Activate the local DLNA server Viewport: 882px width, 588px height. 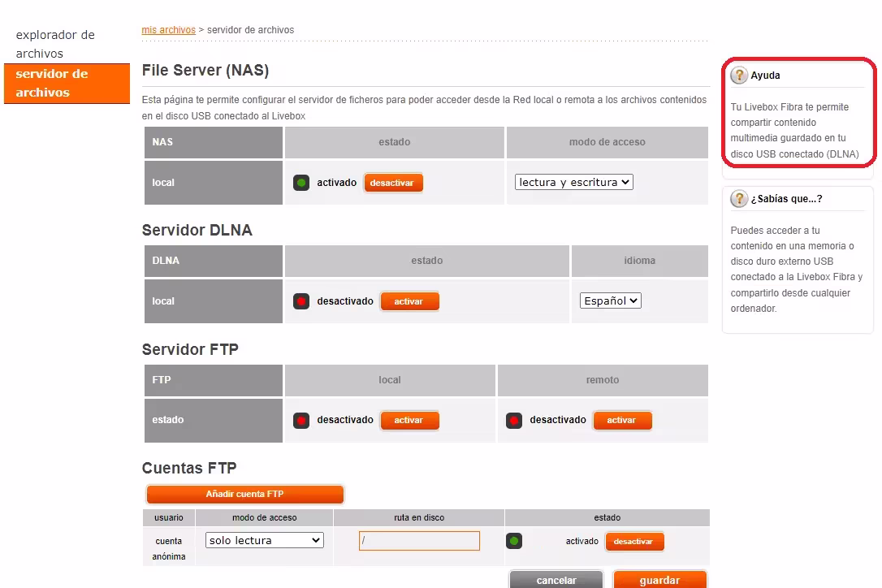click(x=409, y=301)
